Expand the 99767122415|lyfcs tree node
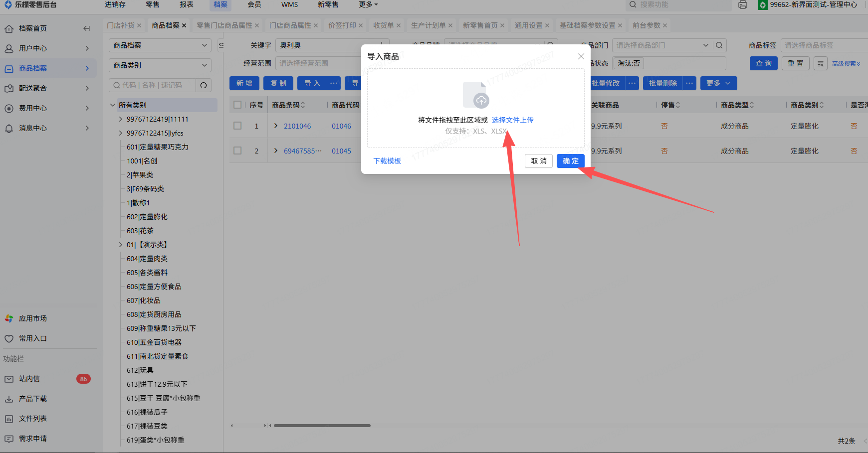This screenshot has width=868, height=453. click(121, 133)
